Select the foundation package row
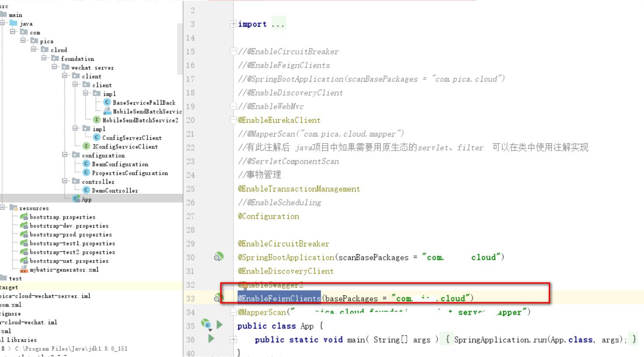This screenshot has width=644, height=357. click(72, 58)
